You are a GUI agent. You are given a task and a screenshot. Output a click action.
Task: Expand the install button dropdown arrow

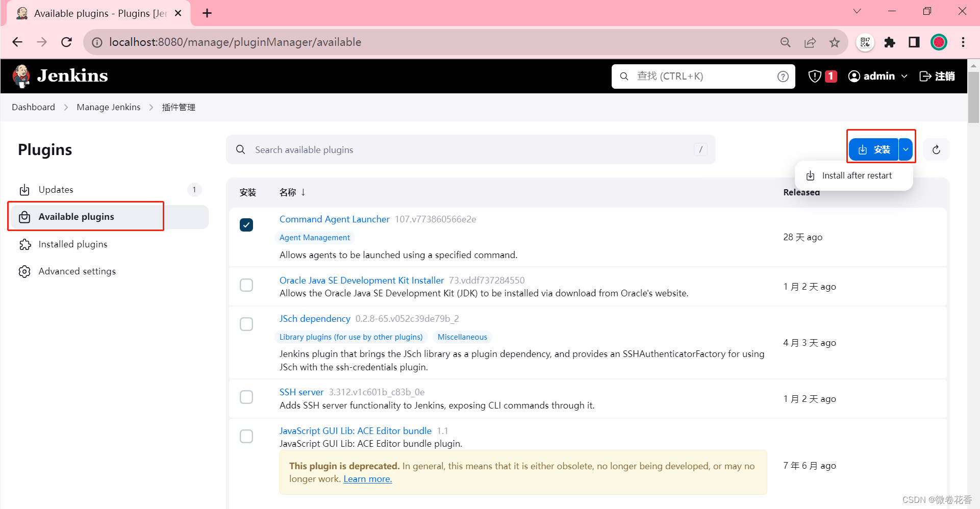[906, 149]
